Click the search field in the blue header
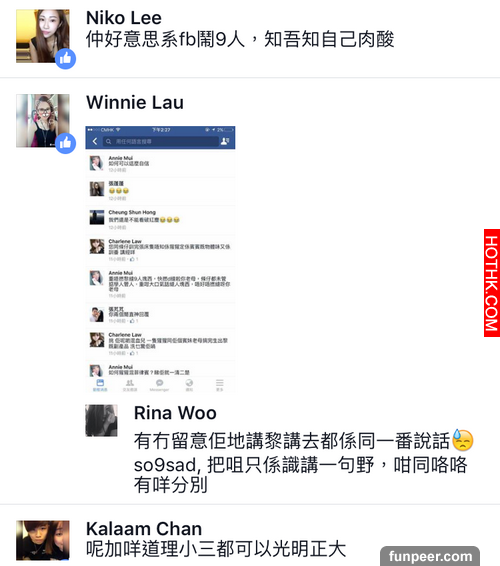 click(x=161, y=141)
